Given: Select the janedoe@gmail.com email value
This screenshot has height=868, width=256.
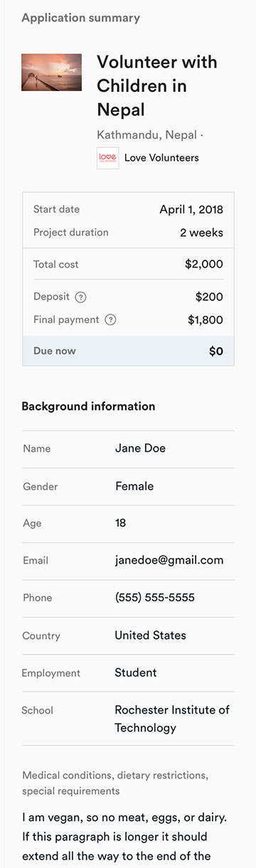Looking at the screenshot, I should point(169,561).
